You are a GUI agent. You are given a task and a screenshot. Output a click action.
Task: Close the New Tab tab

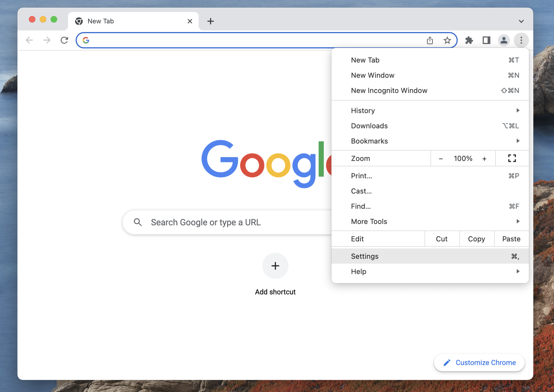(190, 21)
